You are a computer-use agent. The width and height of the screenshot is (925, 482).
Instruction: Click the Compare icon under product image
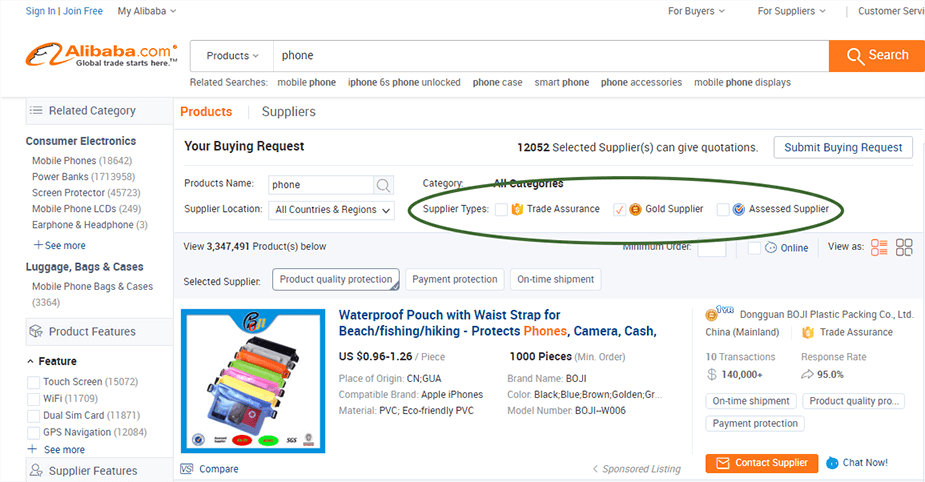coord(187,469)
